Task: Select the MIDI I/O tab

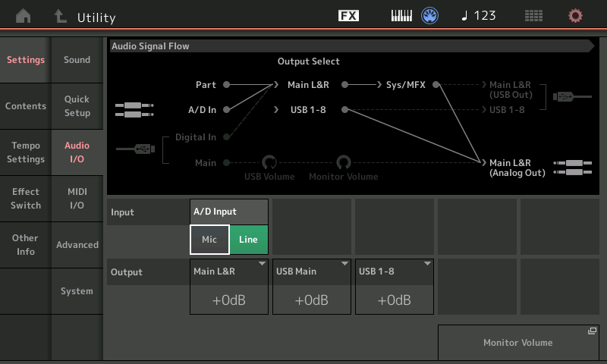Action: pos(77,199)
